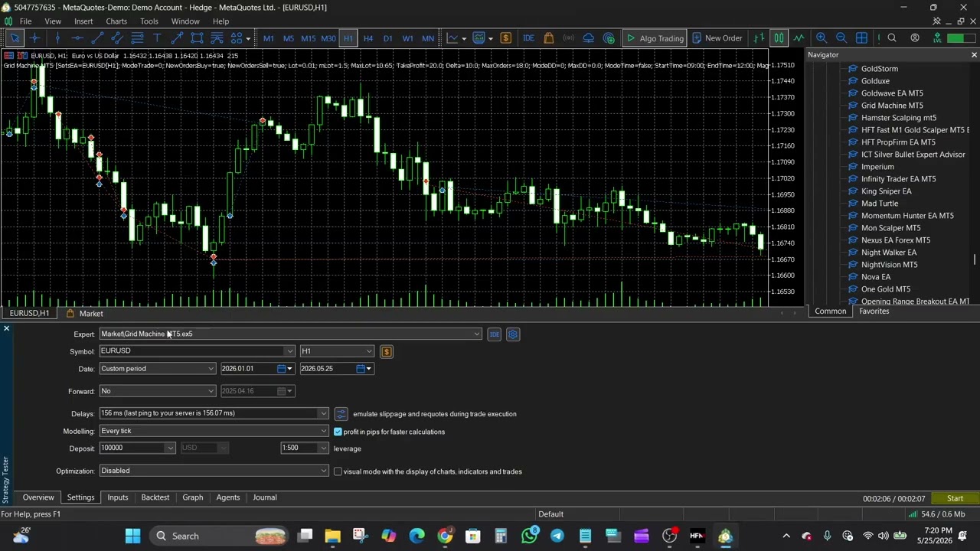Open the indicators list toolbar icon
The width and height of the screenshot is (980, 551).
479,38
